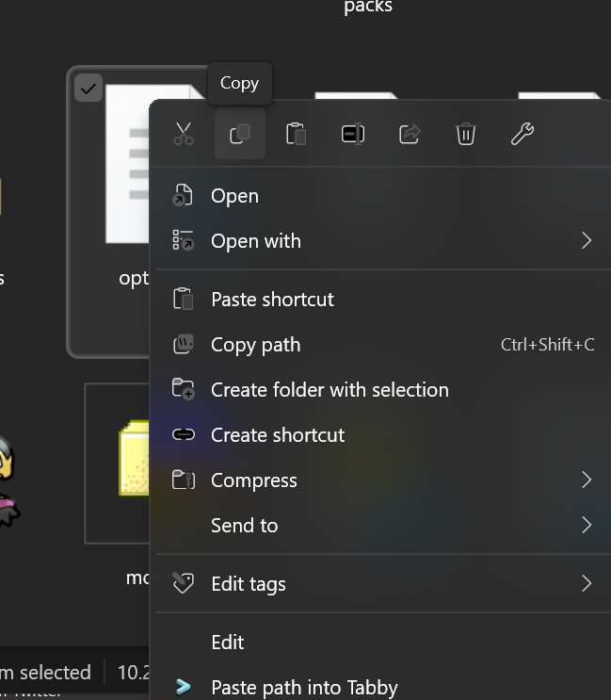Click Edit in the context menu
The height and width of the screenshot is (700, 611).
click(x=228, y=643)
